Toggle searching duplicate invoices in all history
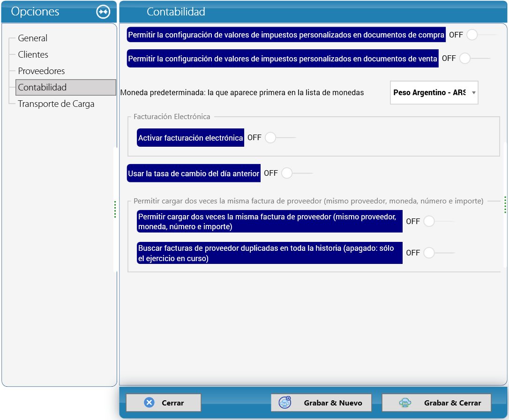Image resolution: width=509 pixels, height=420 pixels. tap(439, 253)
